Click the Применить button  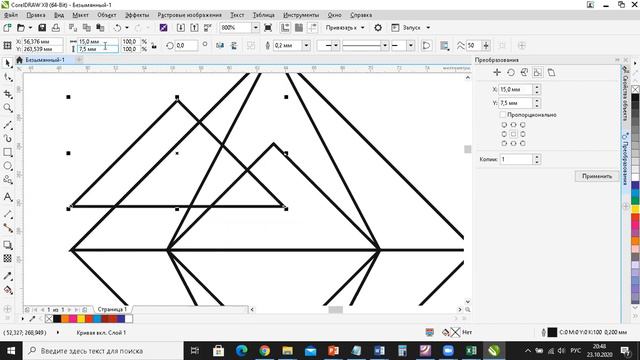pyautogui.click(x=597, y=176)
